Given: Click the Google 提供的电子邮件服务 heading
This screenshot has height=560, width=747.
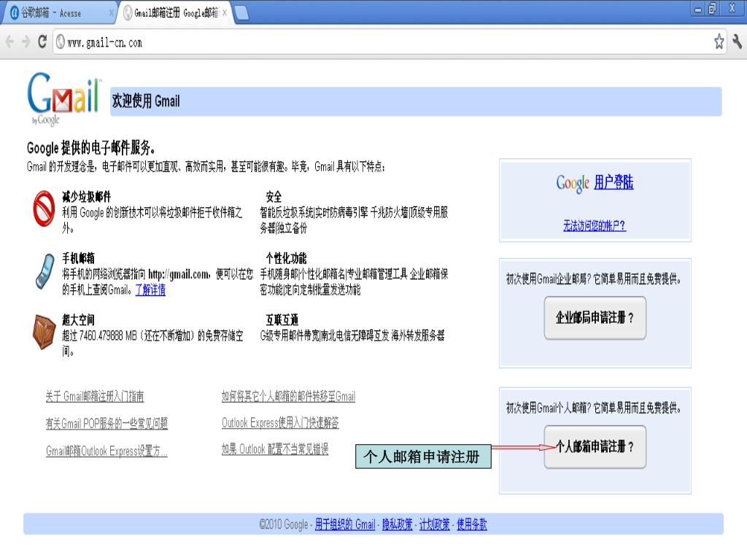Looking at the screenshot, I should [x=91, y=147].
